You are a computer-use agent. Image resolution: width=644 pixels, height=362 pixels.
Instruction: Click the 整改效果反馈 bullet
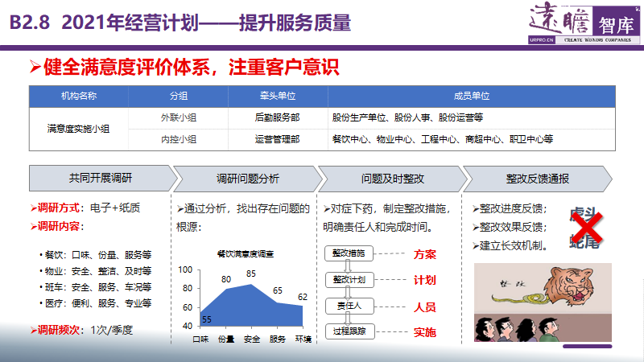510,227
